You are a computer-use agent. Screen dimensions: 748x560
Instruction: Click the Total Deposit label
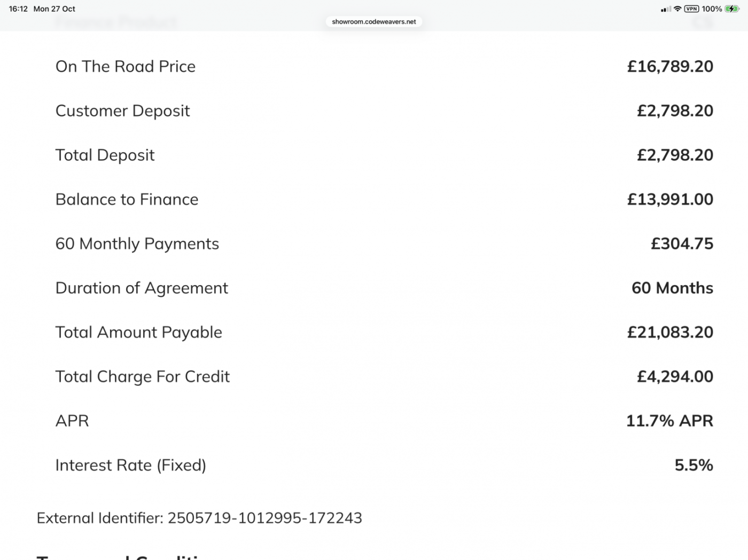[x=105, y=155]
